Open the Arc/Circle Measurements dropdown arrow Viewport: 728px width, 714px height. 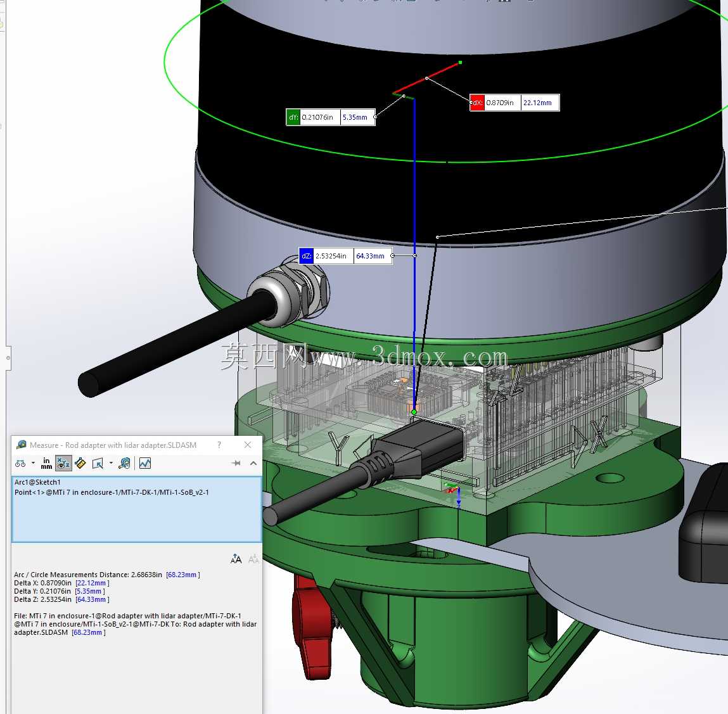click(33, 463)
